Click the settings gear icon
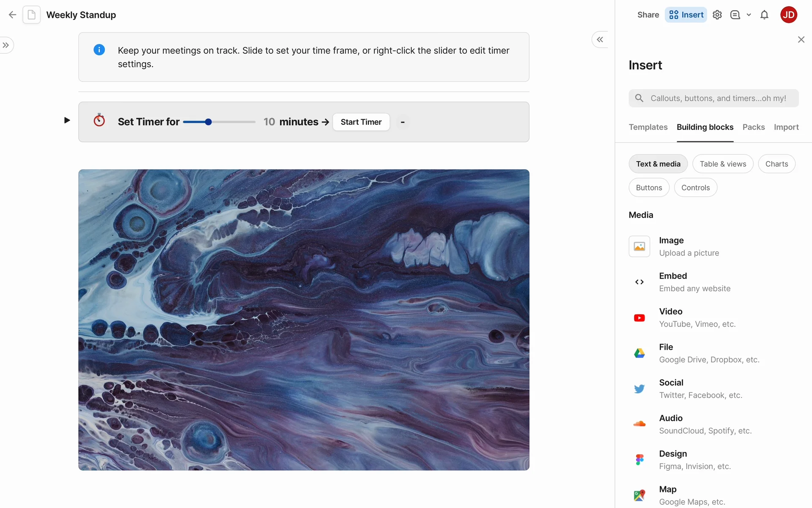This screenshot has height=508, width=812. pos(717,15)
